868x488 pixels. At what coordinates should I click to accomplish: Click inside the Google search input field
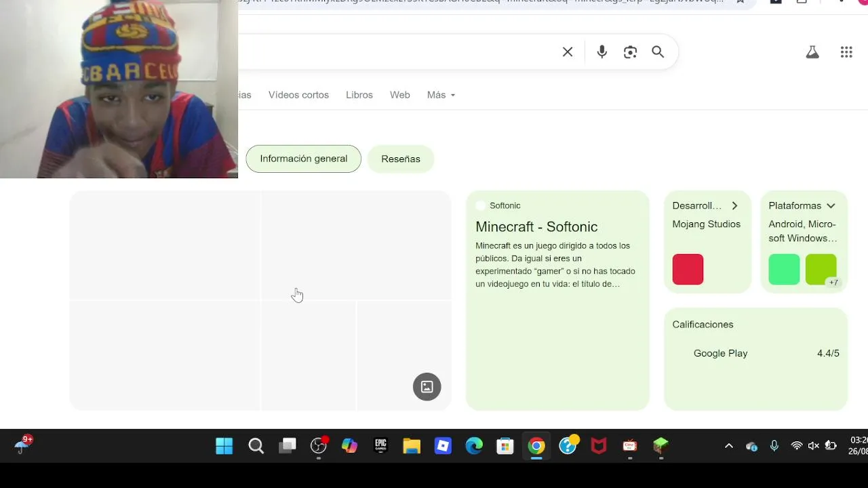[400, 52]
